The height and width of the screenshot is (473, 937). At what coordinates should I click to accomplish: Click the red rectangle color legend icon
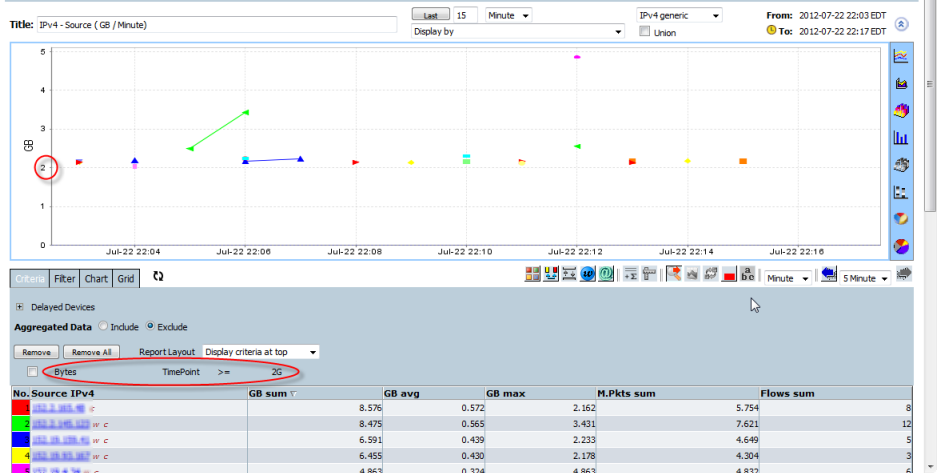pyautogui.click(x=728, y=275)
